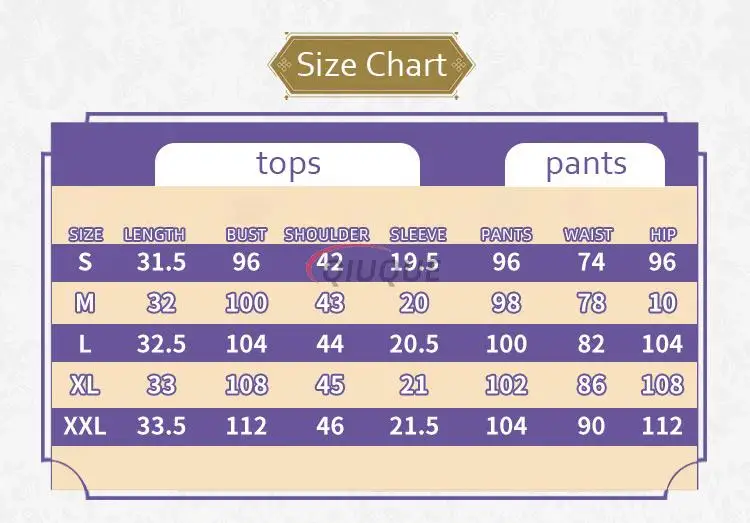750x523 pixels.
Task: Click the SLEEVE column header
Action: tap(418, 234)
